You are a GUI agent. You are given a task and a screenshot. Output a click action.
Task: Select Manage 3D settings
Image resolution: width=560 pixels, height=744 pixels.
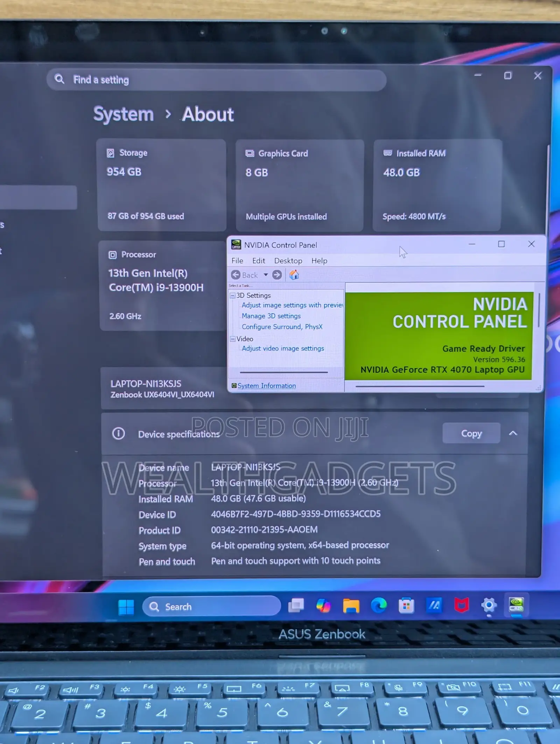click(x=271, y=316)
